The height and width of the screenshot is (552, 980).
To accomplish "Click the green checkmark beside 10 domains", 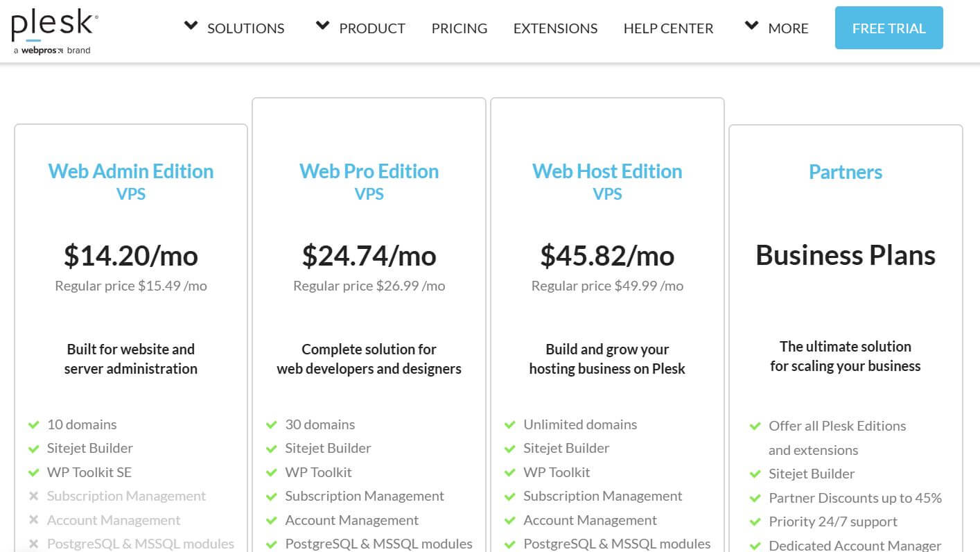I will click(32, 424).
